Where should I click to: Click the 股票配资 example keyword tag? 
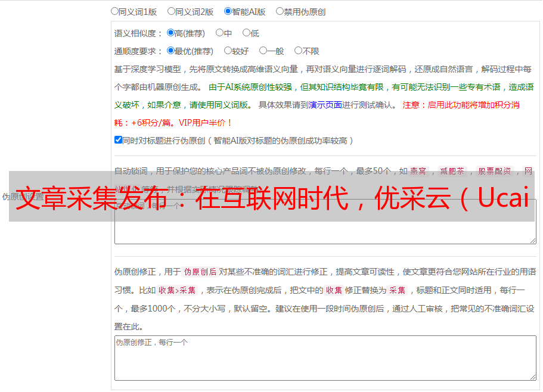[495, 171]
